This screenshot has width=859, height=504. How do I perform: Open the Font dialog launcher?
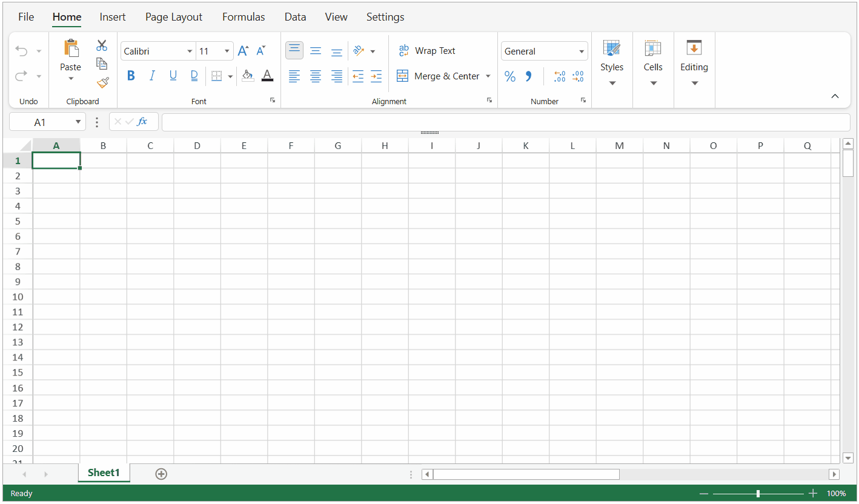click(273, 101)
